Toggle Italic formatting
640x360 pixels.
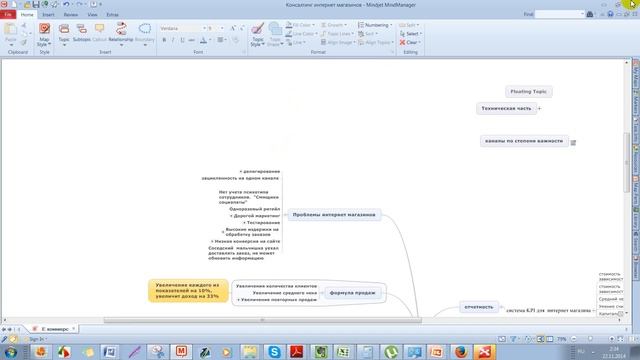(173, 40)
